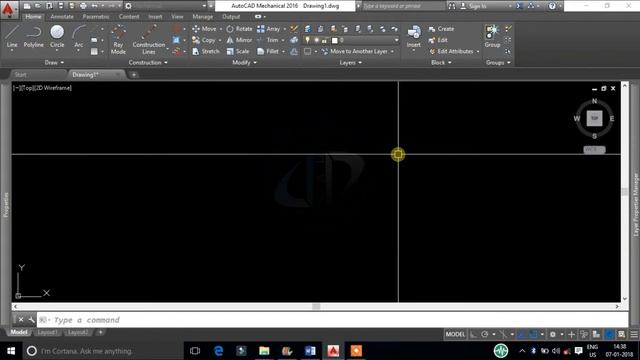Click Sign In button
Image resolution: width=640 pixels, height=360 pixels.
473,6
